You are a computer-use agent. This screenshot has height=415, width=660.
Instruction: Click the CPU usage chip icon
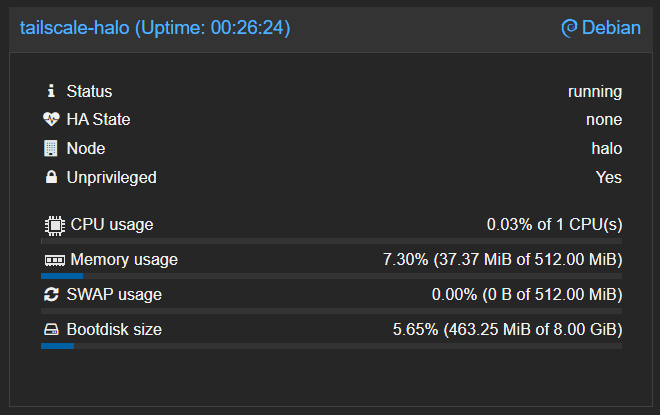coord(53,224)
